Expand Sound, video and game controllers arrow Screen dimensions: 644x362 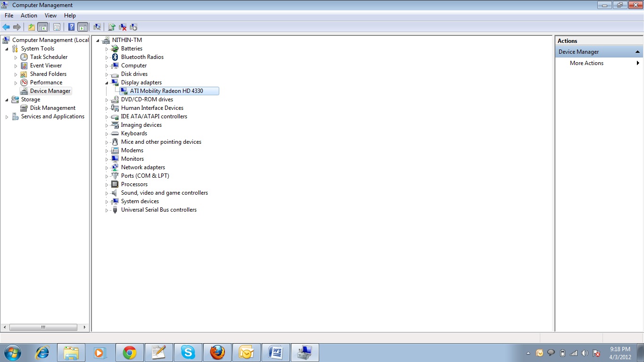pos(107,193)
